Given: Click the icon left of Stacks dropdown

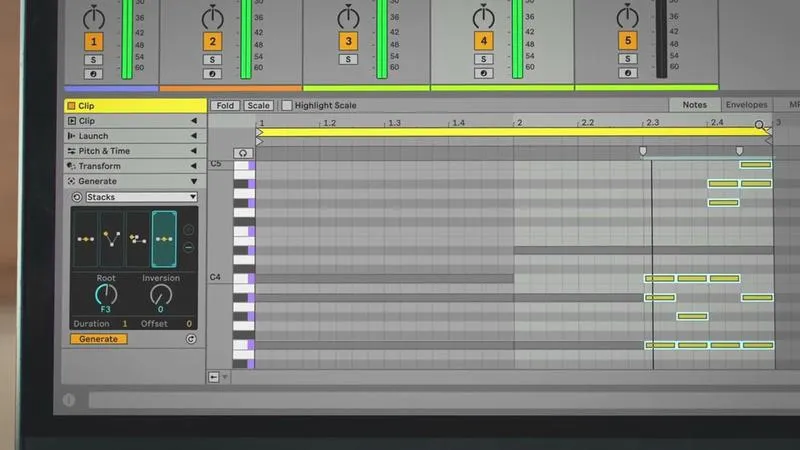Looking at the screenshot, I should (77, 197).
